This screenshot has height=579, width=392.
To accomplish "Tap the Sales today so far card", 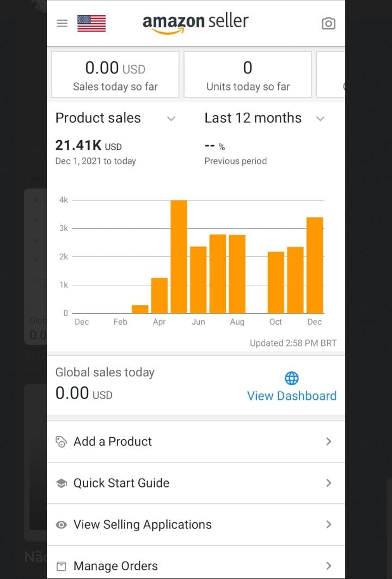I will pos(115,75).
